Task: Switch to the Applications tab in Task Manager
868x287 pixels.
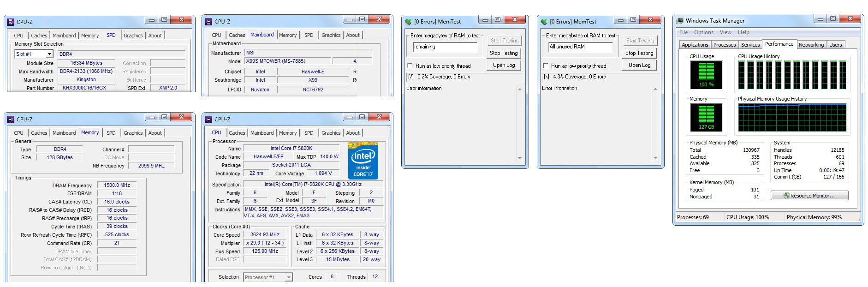Action: point(695,45)
